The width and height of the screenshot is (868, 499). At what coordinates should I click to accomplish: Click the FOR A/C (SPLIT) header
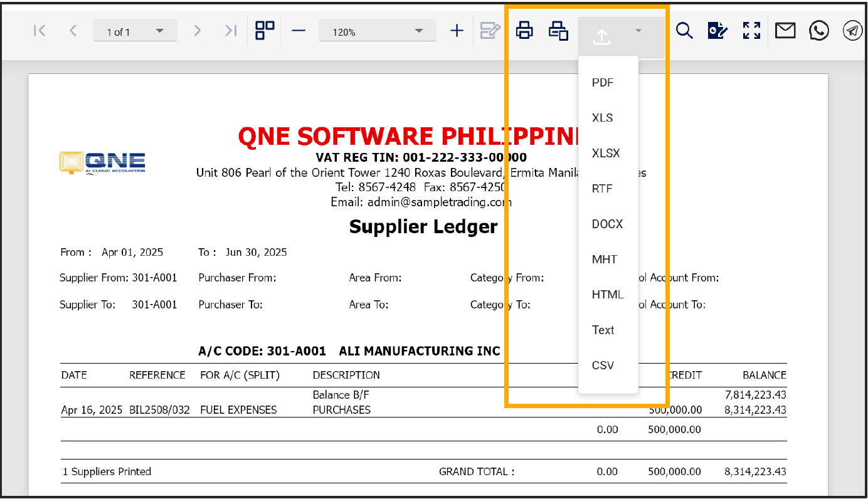click(240, 375)
